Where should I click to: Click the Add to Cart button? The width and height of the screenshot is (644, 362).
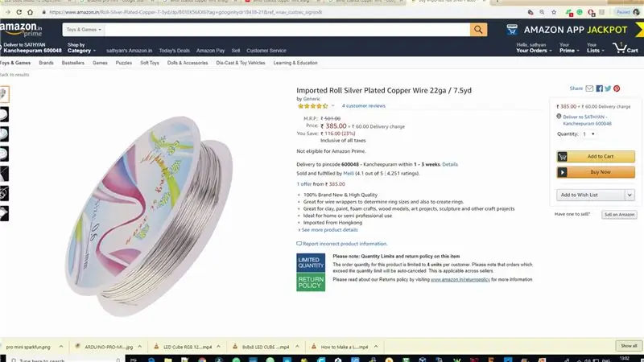click(x=596, y=156)
